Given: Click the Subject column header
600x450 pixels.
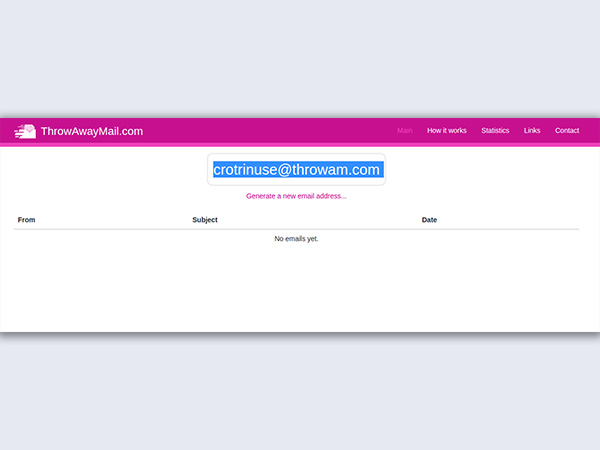Looking at the screenshot, I should tap(205, 220).
